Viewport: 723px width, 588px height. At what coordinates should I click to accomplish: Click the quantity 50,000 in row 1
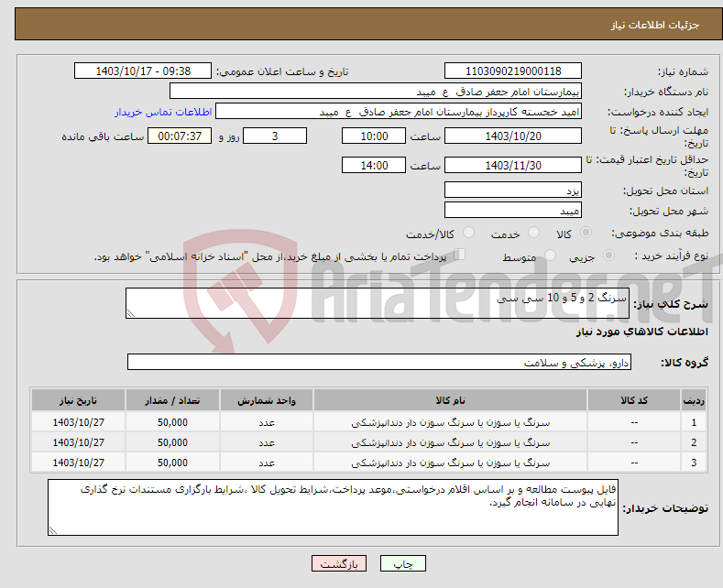pyautogui.click(x=172, y=422)
